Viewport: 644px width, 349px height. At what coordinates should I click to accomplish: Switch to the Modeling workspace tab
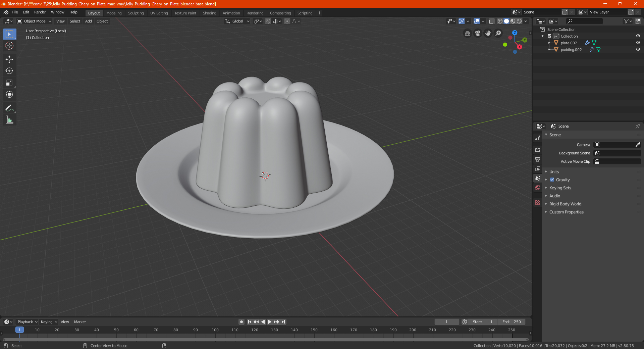tap(114, 13)
